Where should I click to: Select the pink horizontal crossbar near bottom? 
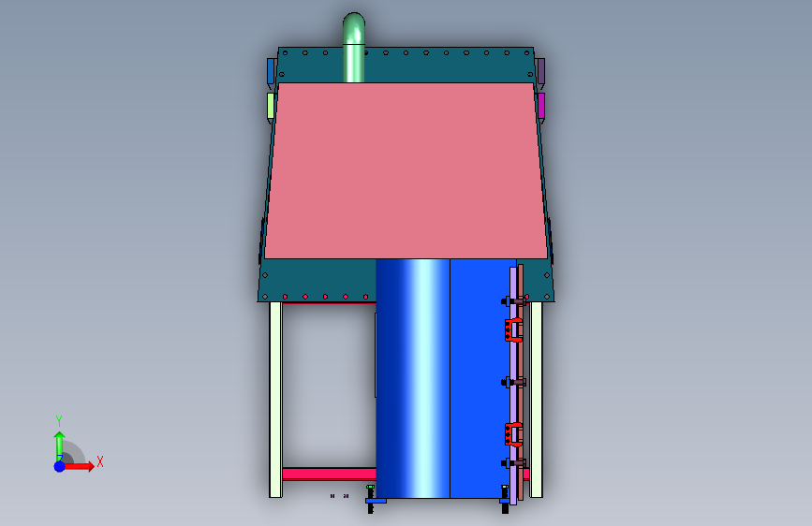pyautogui.click(x=330, y=474)
